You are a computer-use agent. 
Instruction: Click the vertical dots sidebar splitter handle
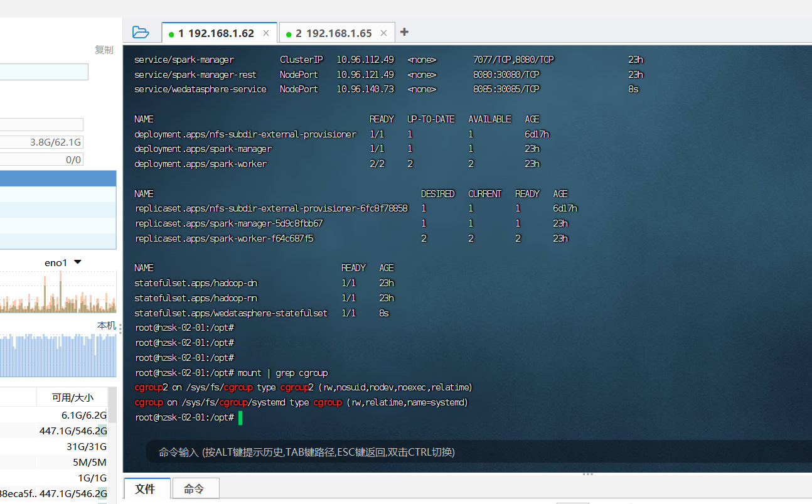pos(120,330)
